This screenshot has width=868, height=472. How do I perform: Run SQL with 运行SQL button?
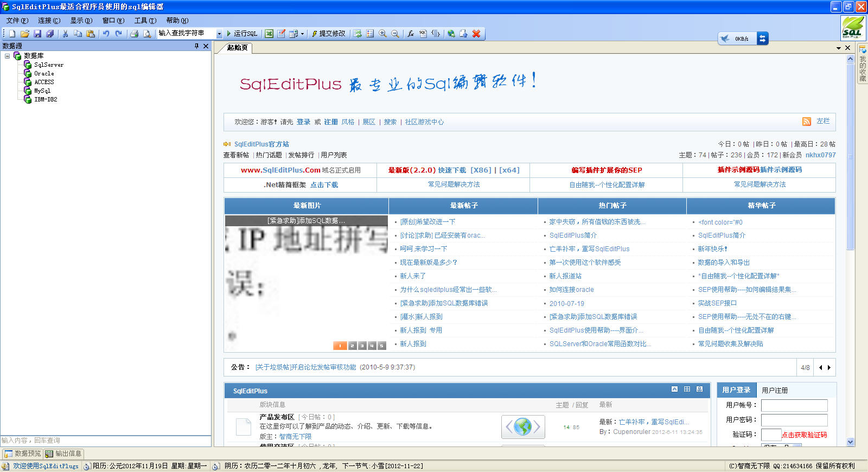tap(242, 34)
